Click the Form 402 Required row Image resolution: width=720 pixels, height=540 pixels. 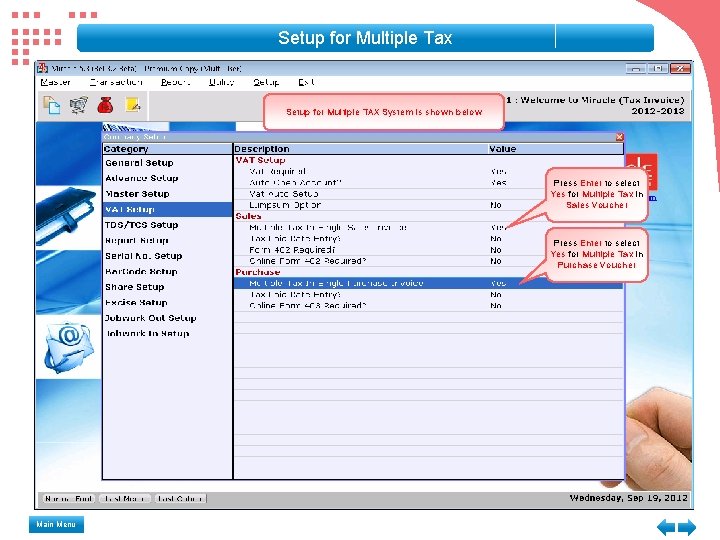coord(428,250)
